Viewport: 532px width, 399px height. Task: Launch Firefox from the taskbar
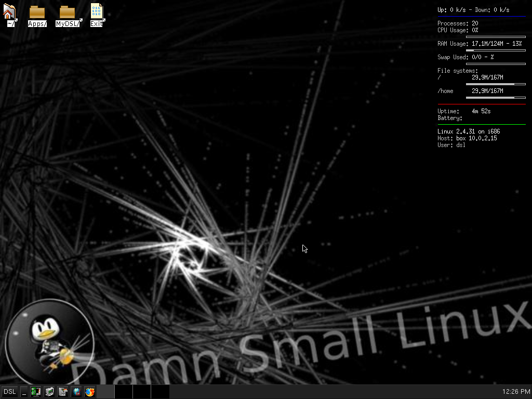89,391
